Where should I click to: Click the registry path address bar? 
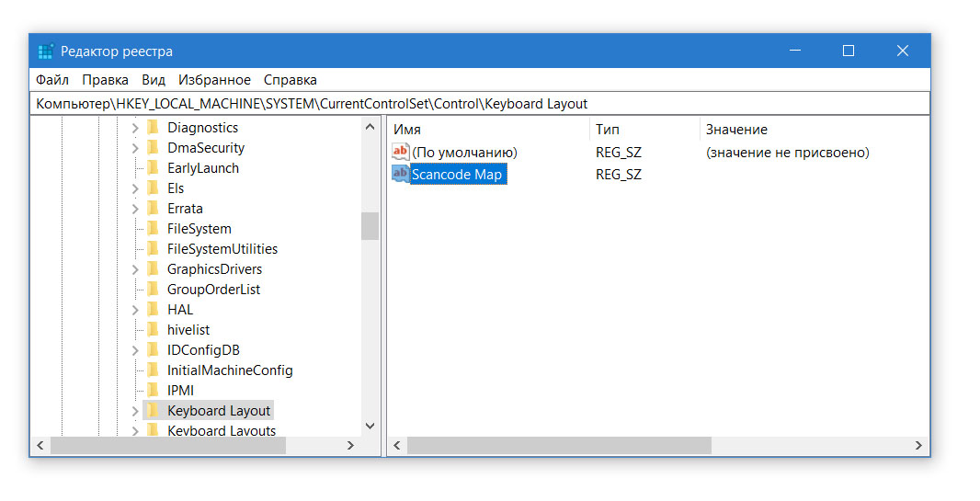tap(480, 104)
